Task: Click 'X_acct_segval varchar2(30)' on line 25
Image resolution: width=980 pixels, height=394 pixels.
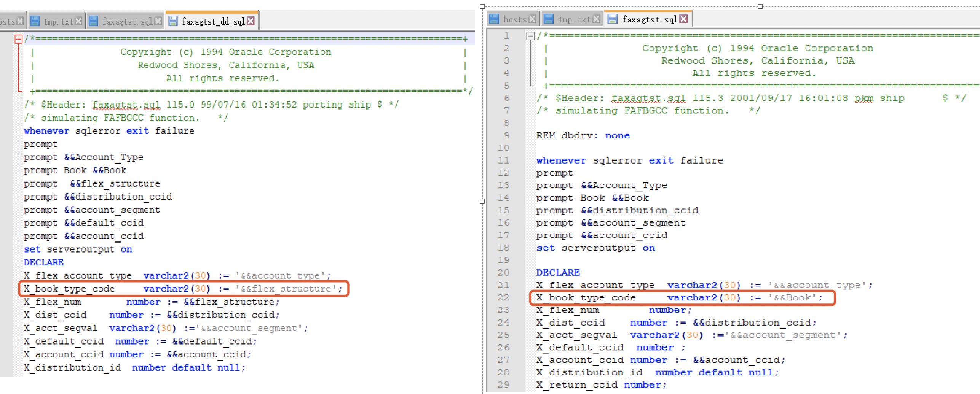Action: coord(692,335)
